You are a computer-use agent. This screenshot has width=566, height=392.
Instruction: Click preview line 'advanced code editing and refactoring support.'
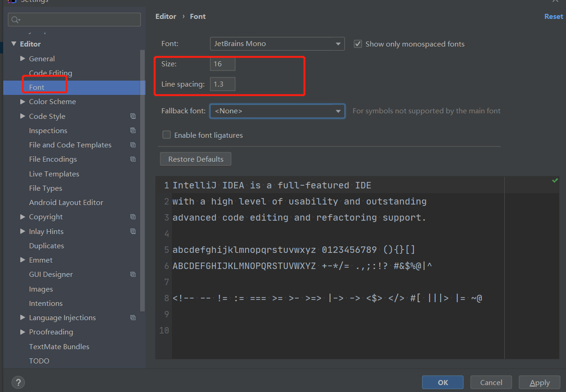coord(300,217)
